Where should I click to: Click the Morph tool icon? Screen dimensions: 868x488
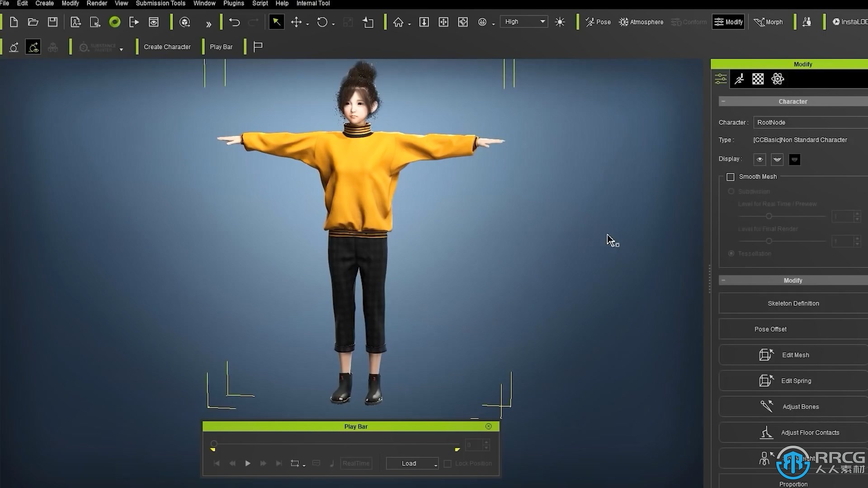769,22
